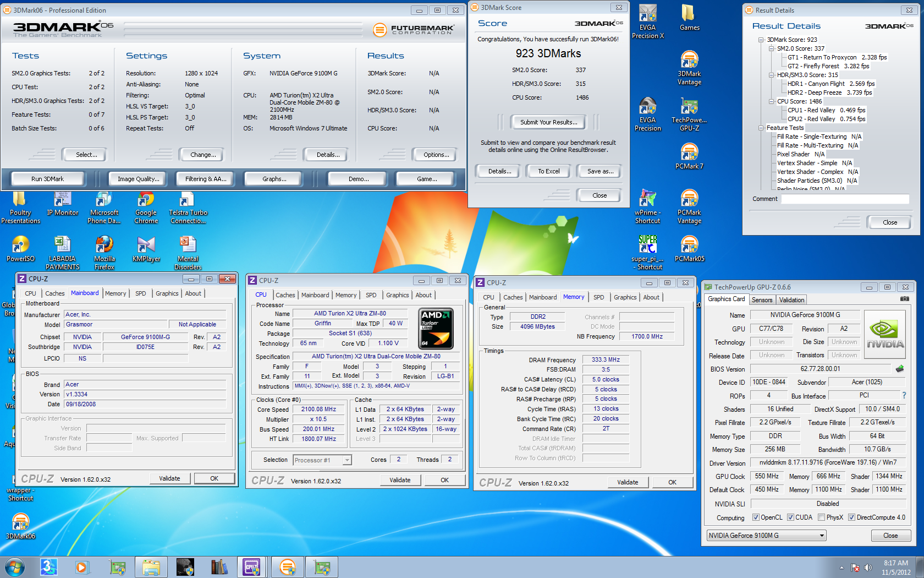Collapse the SM2.0 Score: 337 node
924x578 pixels.
point(772,48)
